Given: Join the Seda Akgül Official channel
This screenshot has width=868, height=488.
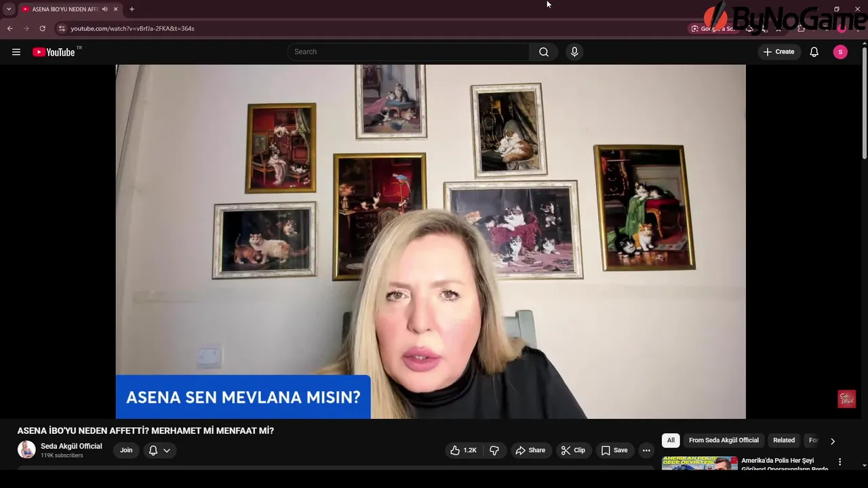Looking at the screenshot, I should coord(126,450).
